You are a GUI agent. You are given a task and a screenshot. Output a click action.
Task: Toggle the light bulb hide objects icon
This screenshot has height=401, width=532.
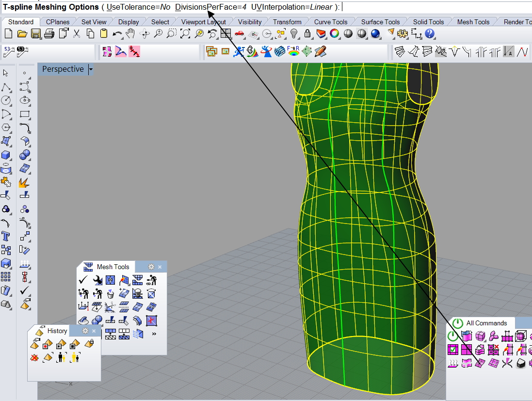pyautogui.click(x=294, y=33)
